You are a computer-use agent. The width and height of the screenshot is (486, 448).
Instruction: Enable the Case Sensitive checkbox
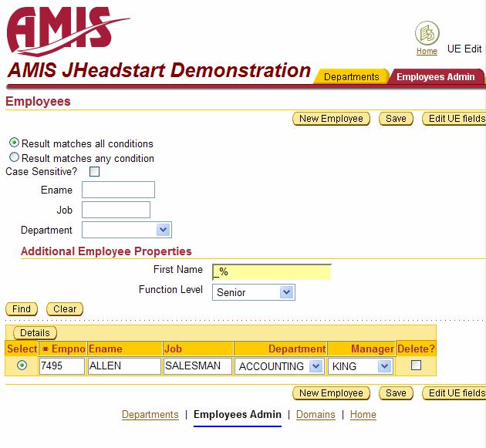[94, 172]
